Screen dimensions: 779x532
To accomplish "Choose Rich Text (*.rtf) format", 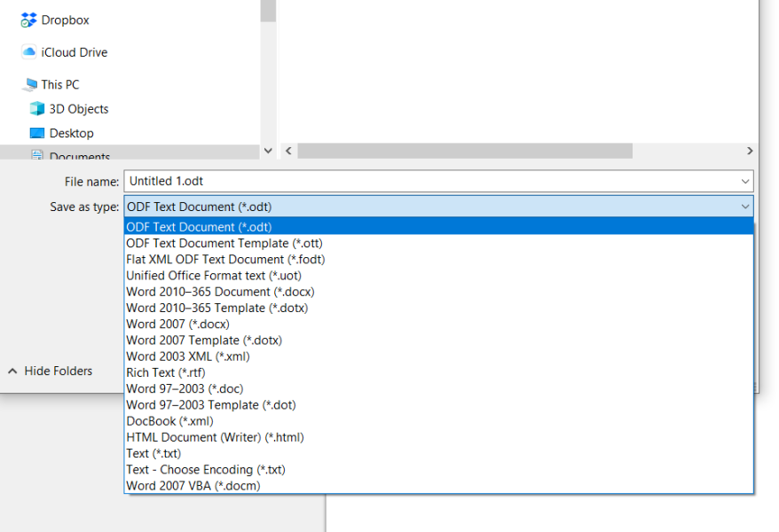I will point(438,372).
